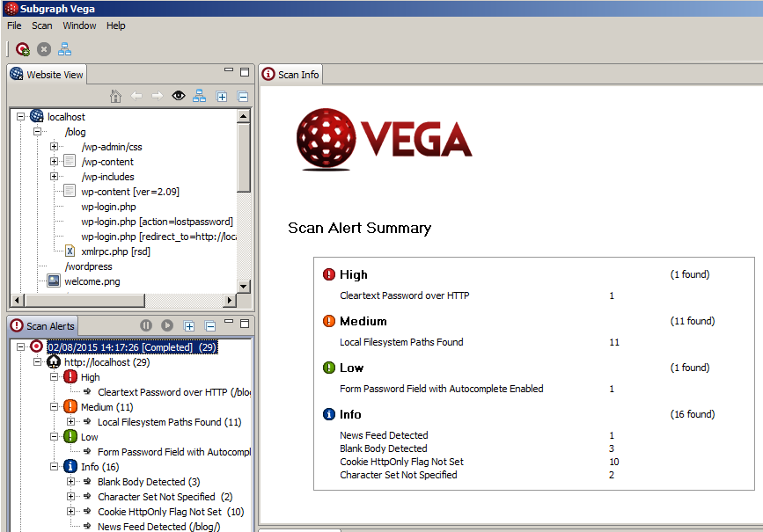
Task: Collapse all nodes in Website View
Action: click(x=243, y=97)
